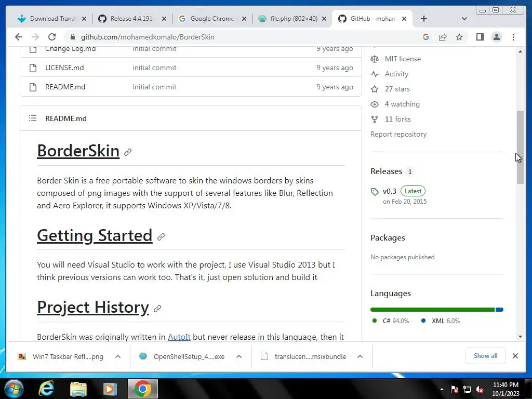Screen dimensions: 532x399
Task: Click the README.md file icon
Action: (33, 87)
